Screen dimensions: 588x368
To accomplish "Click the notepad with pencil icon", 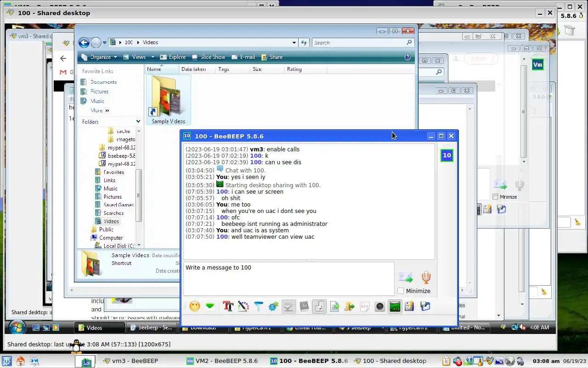I will coord(410,306).
